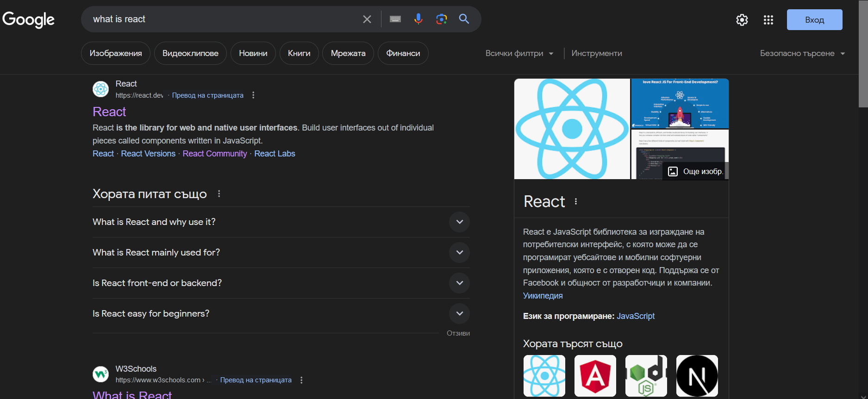Select the Новини filter tab
Viewport: 868px width, 399px height.
[x=253, y=53]
